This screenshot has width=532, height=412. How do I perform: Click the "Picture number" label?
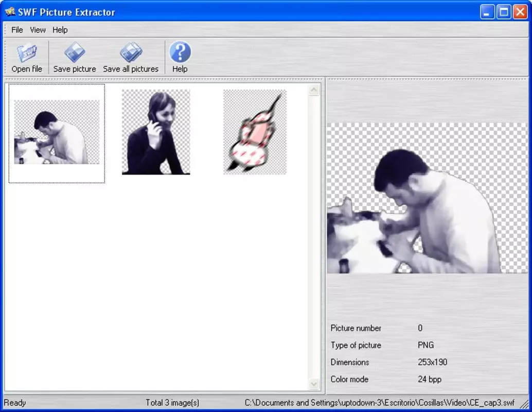(356, 328)
